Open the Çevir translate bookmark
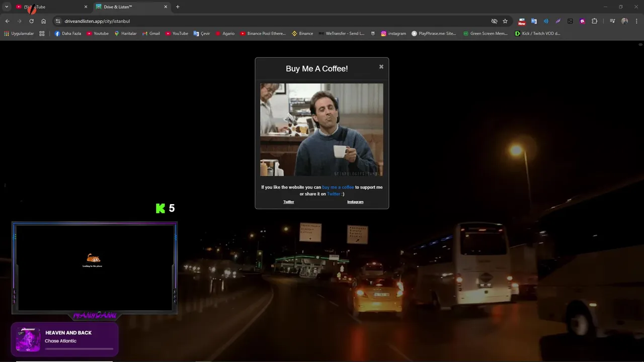Viewport: 644px width, 362px height. pyautogui.click(x=202, y=34)
